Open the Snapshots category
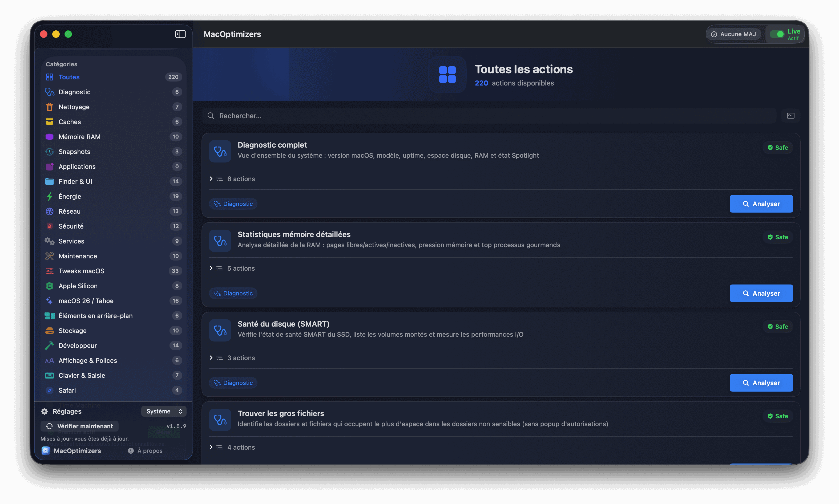 [x=74, y=152]
